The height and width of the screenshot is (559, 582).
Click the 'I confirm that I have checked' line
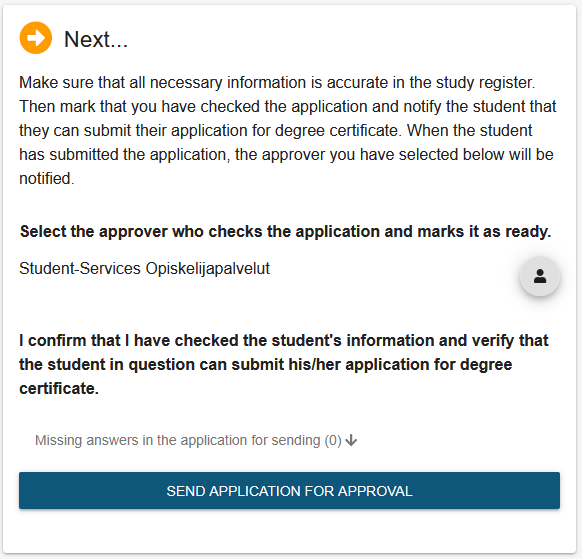tap(284, 340)
